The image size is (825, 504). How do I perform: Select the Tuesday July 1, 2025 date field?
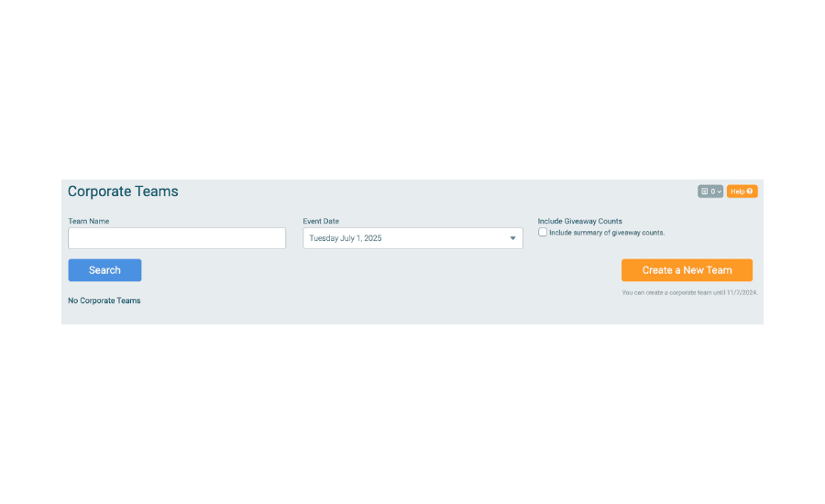pos(412,238)
